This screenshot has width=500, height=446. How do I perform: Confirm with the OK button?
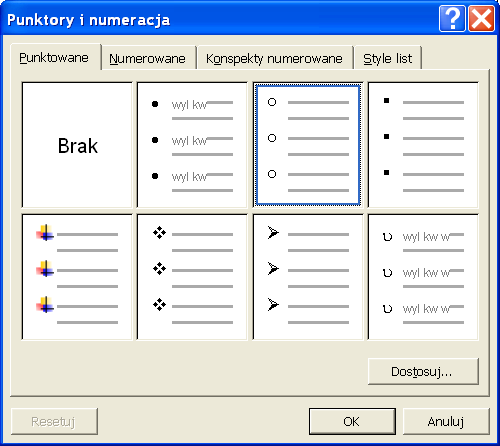click(x=352, y=421)
